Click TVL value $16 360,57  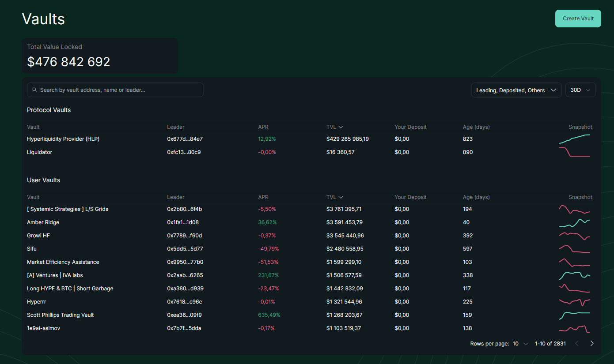(x=341, y=152)
